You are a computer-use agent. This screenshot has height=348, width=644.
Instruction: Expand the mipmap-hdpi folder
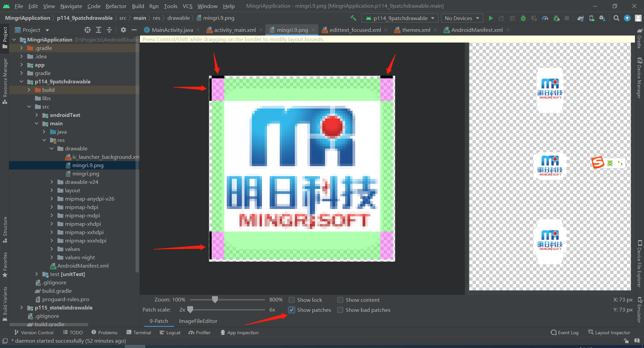click(52, 207)
